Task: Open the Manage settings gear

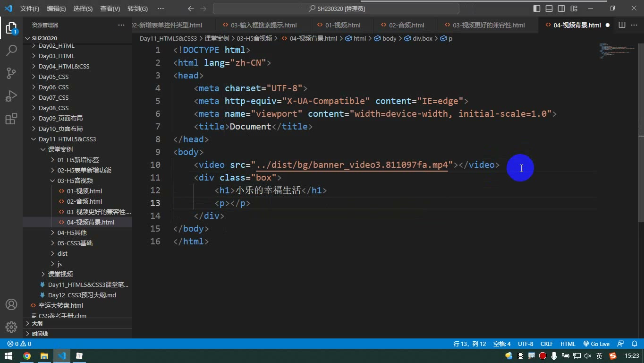Action: [x=11, y=327]
